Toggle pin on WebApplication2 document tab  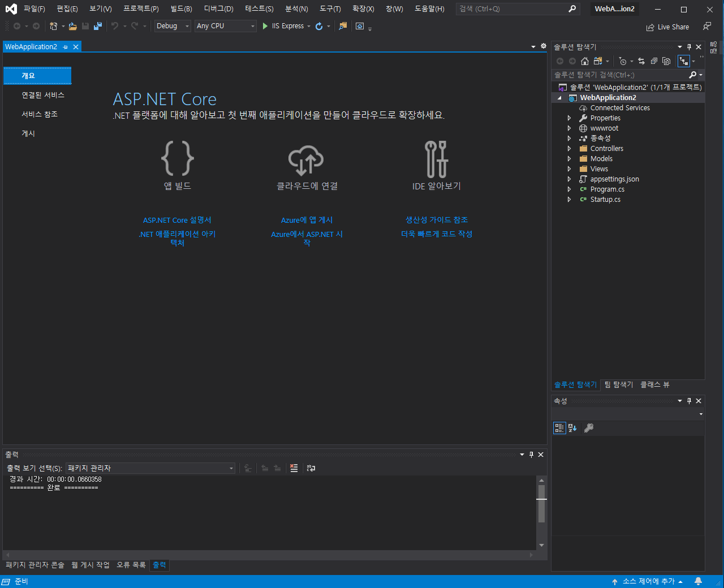(66, 47)
